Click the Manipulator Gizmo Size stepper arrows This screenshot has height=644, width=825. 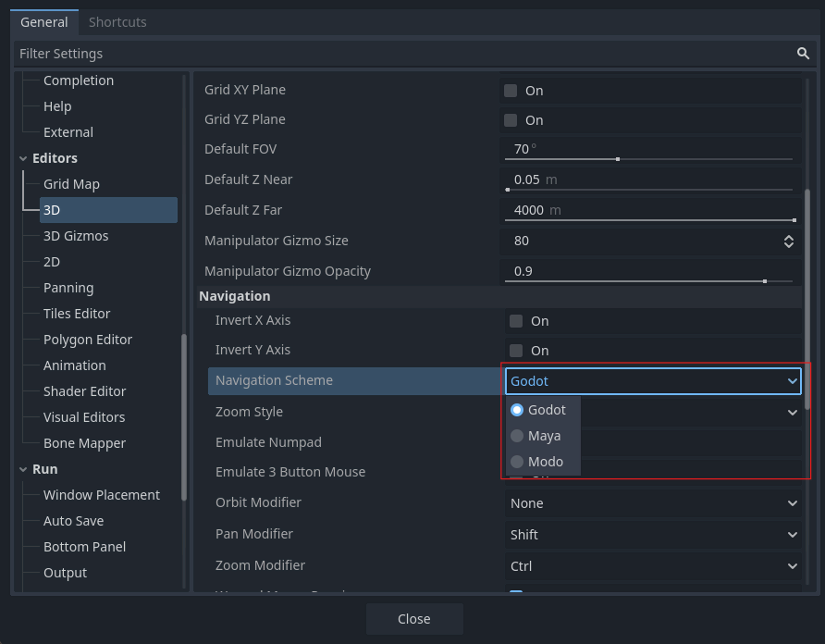[x=788, y=241]
